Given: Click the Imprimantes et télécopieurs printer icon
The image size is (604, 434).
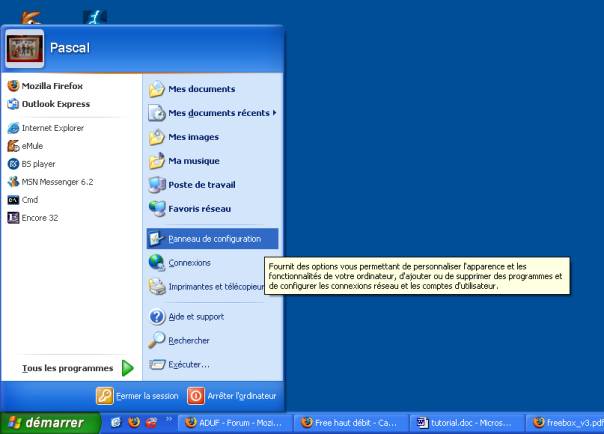Looking at the screenshot, I should pyautogui.click(x=157, y=287).
